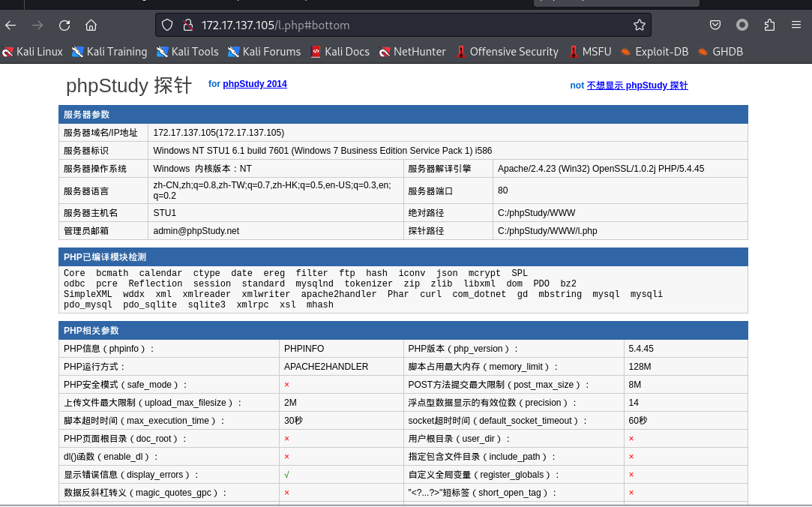
Task: Follow the phpStudy 2014 link
Action: pos(255,84)
